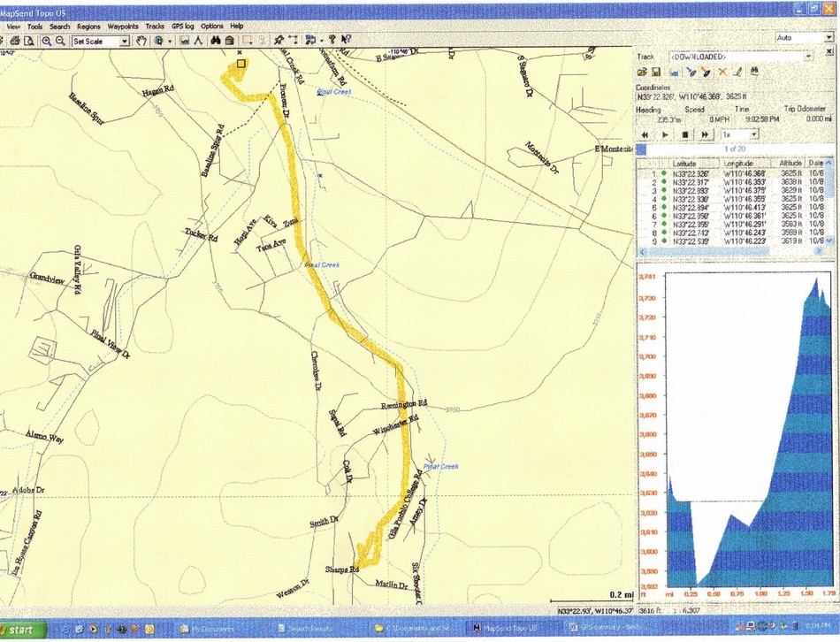This screenshot has width=840, height=642.
Task: Click the elevation profile chart
Action: (x=749, y=431)
